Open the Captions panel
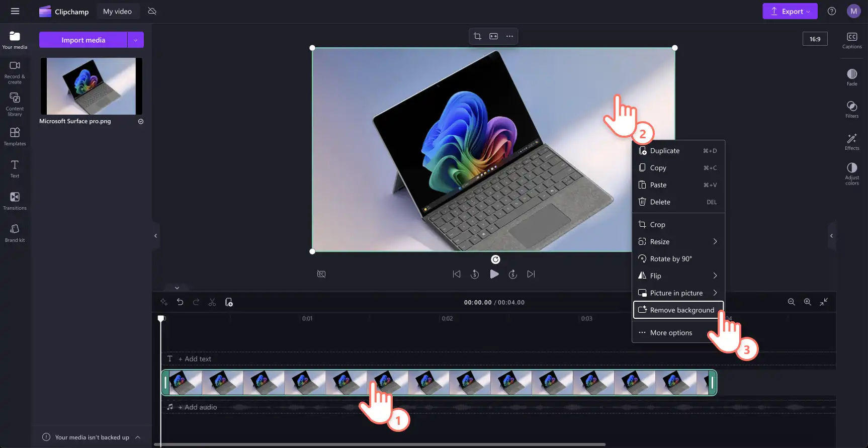This screenshot has width=868, height=448. (852, 40)
